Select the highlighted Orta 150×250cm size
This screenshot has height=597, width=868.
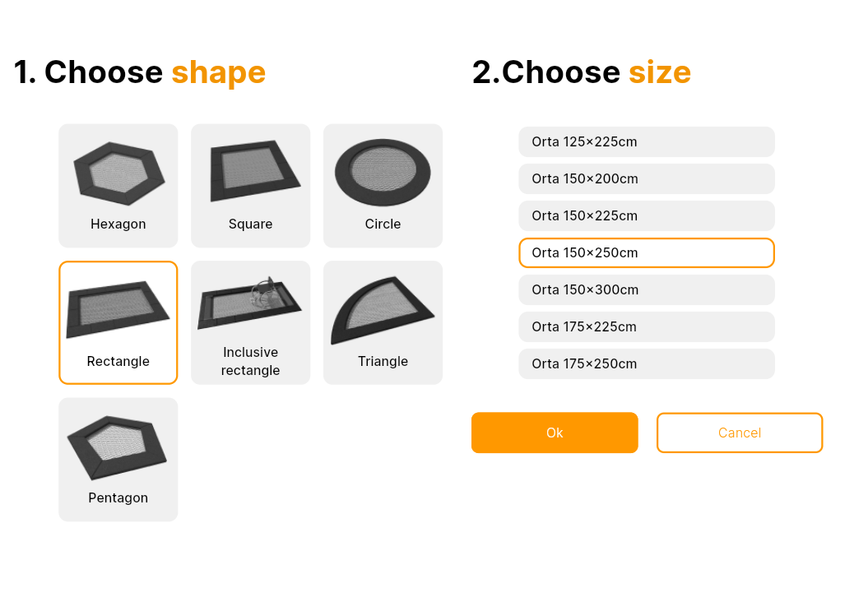[x=646, y=252]
